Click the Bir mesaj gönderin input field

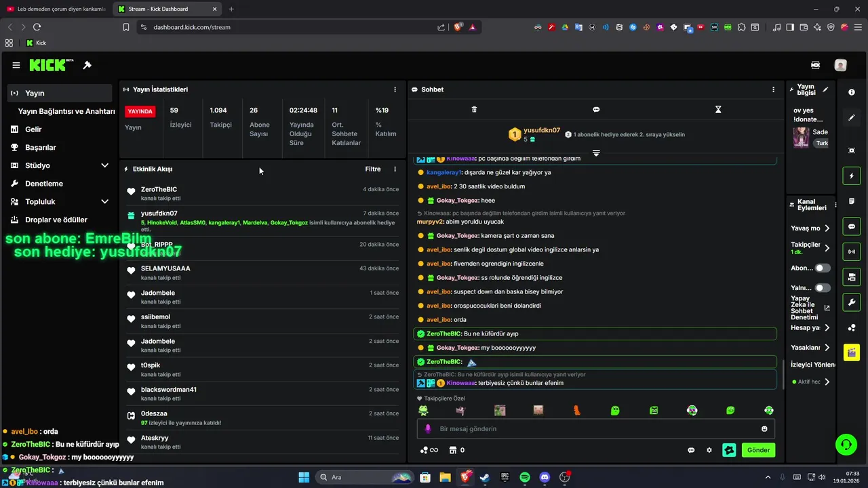click(595, 429)
